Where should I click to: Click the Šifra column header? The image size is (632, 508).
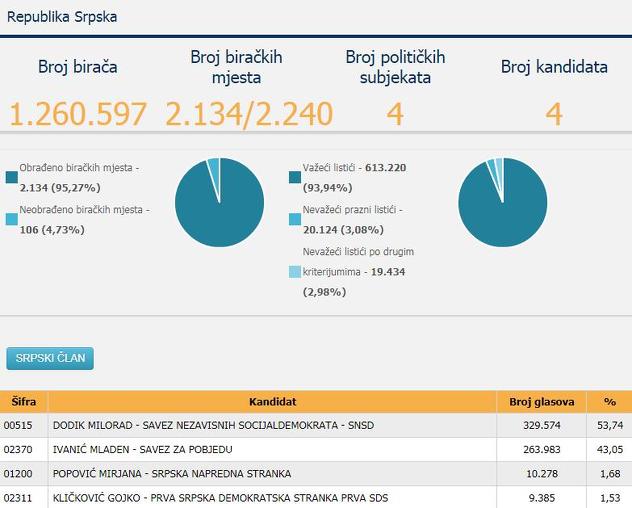24,402
